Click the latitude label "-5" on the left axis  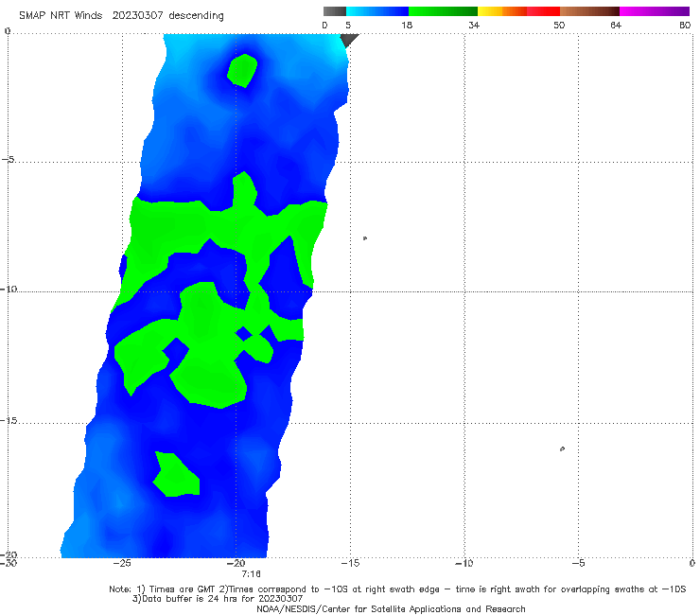pyautogui.click(x=8, y=159)
